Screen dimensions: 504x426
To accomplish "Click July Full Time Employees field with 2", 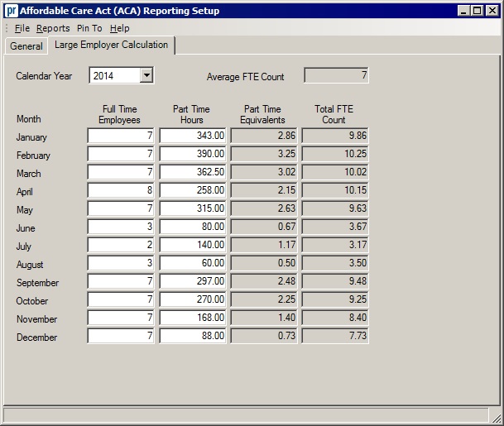I will [121, 245].
